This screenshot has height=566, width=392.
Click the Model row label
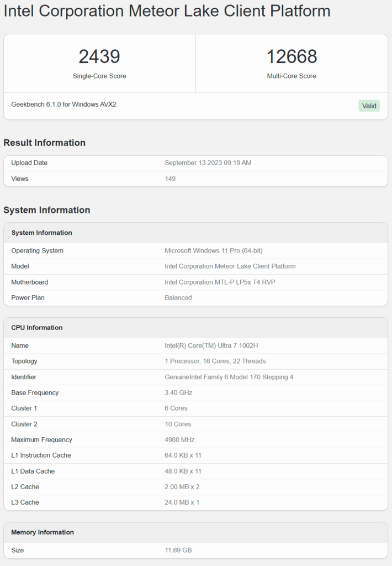(20, 266)
